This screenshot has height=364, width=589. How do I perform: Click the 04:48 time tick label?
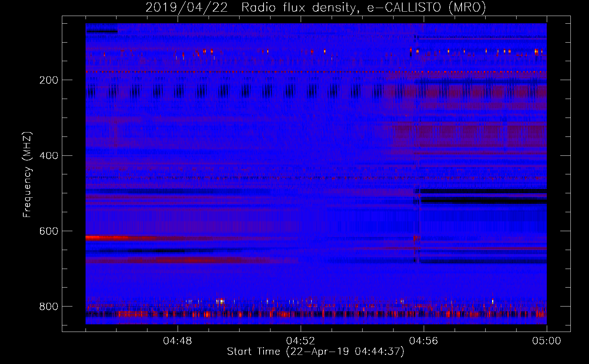pyautogui.click(x=178, y=341)
